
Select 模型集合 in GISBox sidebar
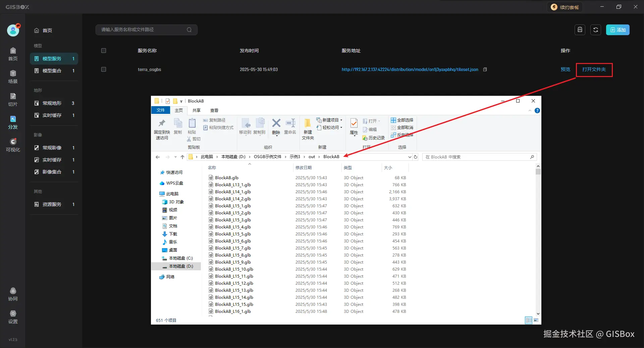54,71
